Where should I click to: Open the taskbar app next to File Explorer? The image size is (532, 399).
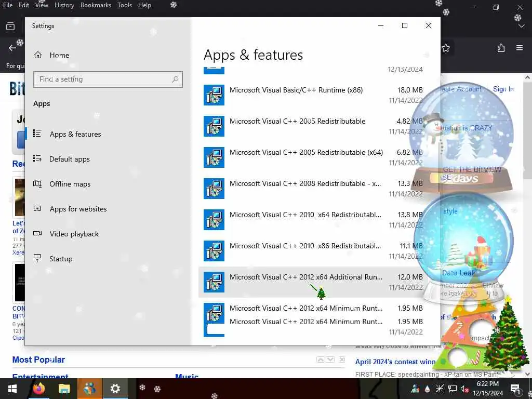(x=90, y=389)
